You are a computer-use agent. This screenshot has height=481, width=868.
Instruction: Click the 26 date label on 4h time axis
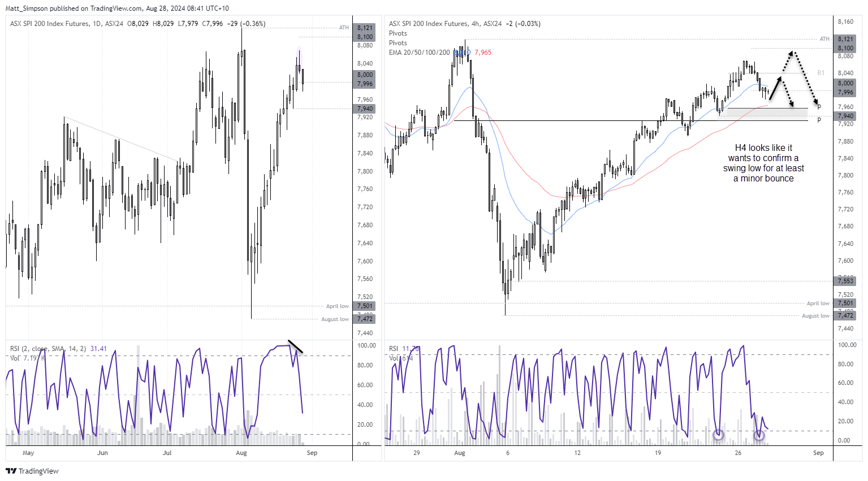click(738, 453)
